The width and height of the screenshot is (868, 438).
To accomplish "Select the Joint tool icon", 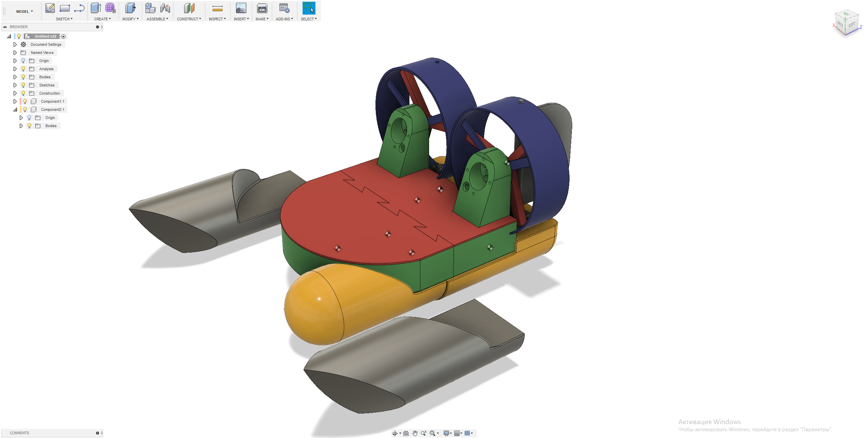I will pyautogui.click(x=165, y=8).
